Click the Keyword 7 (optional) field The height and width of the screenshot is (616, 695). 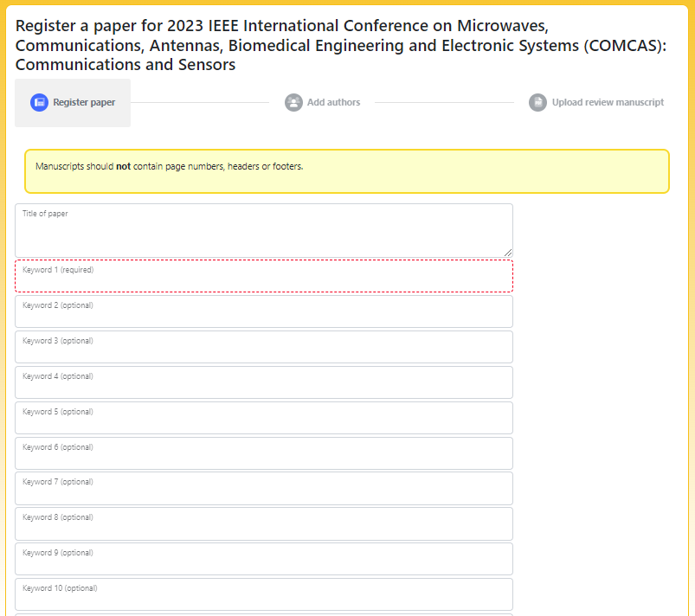point(264,488)
